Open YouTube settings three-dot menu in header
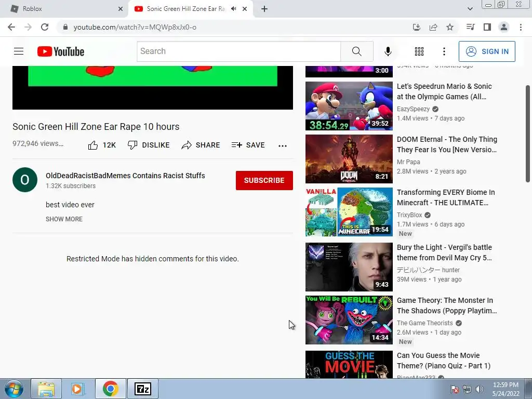The width and height of the screenshot is (532, 399). point(444,51)
